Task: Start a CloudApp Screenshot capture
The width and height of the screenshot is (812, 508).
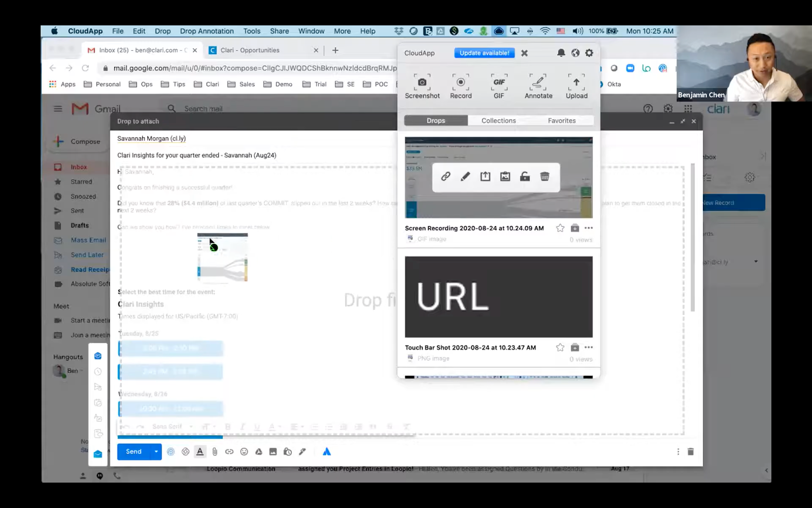Action: point(422,86)
